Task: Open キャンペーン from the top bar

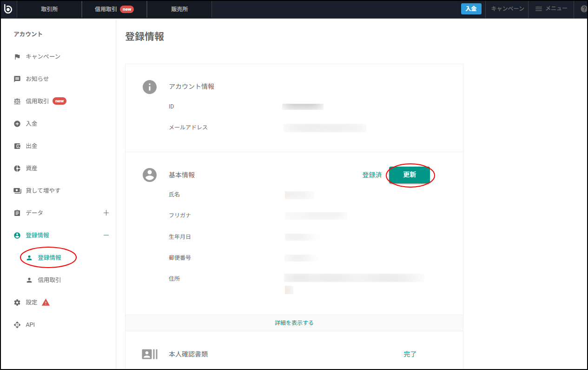Action: pos(507,8)
